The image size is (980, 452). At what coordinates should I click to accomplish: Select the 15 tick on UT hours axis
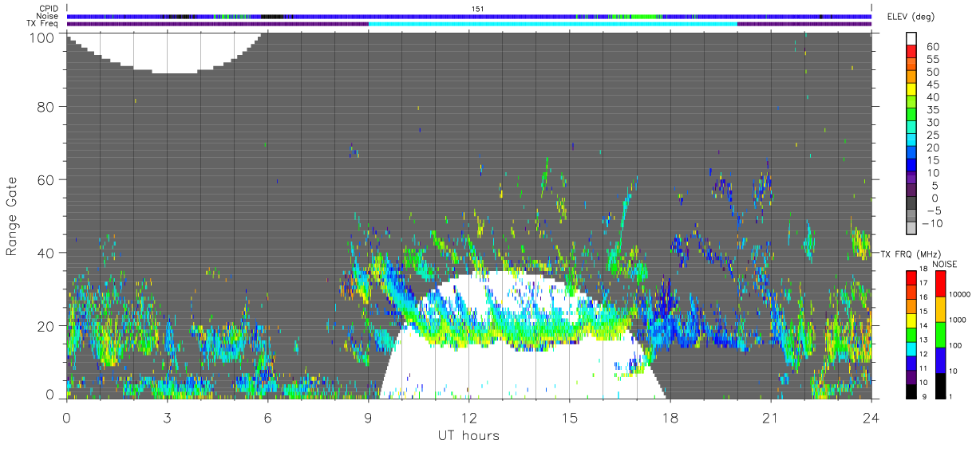569,418
